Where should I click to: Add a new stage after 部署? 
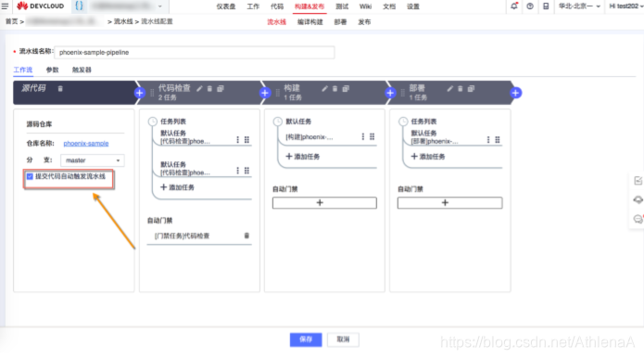[x=516, y=93]
